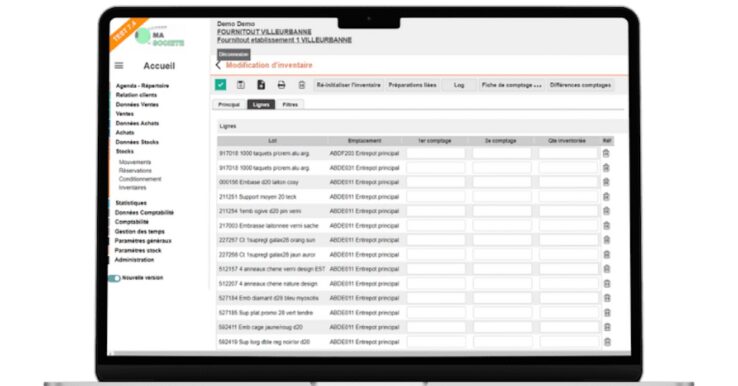Screen dimensions: 738x386
Task: Click Qte inventoriée field for Support moyen 20 teck
Action: pyautogui.click(x=568, y=197)
